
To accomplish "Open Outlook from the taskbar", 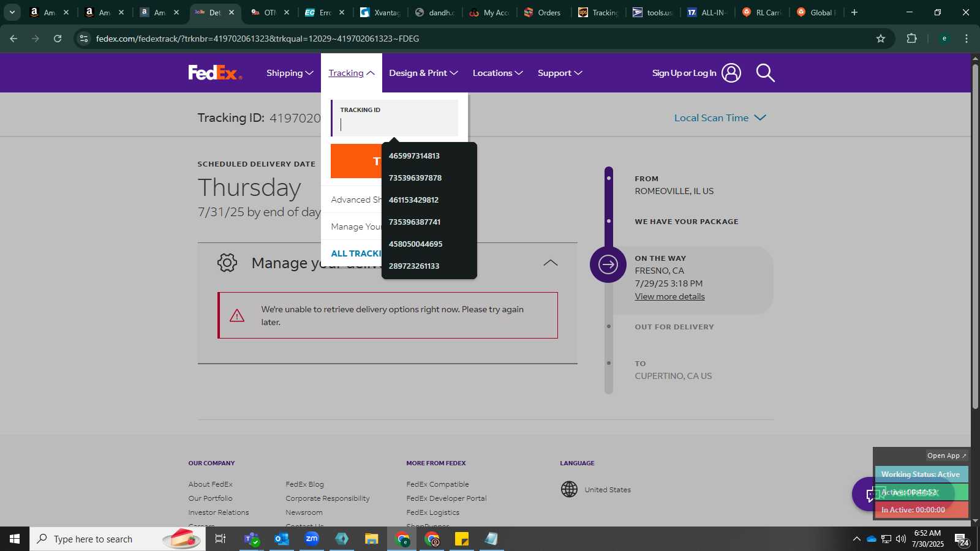I will 282,539.
